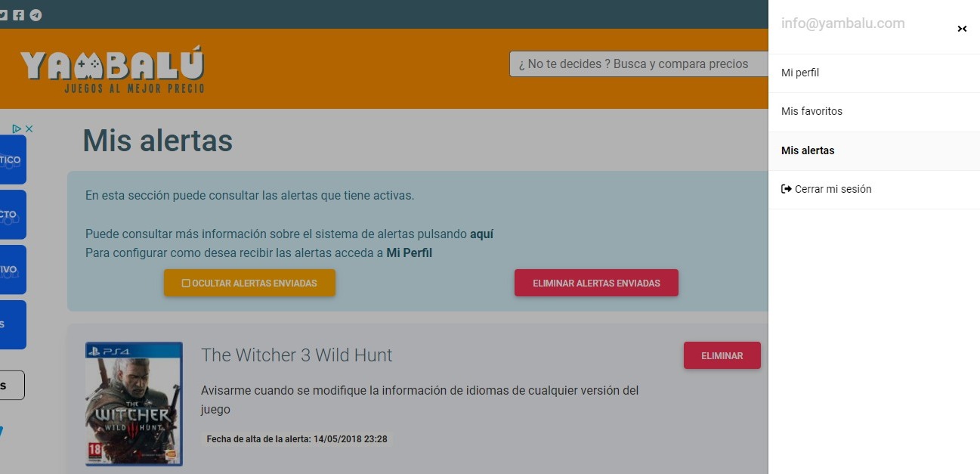Open The Witcher 3 Wild Hunt title
980x474 pixels.
(x=296, y=355)
